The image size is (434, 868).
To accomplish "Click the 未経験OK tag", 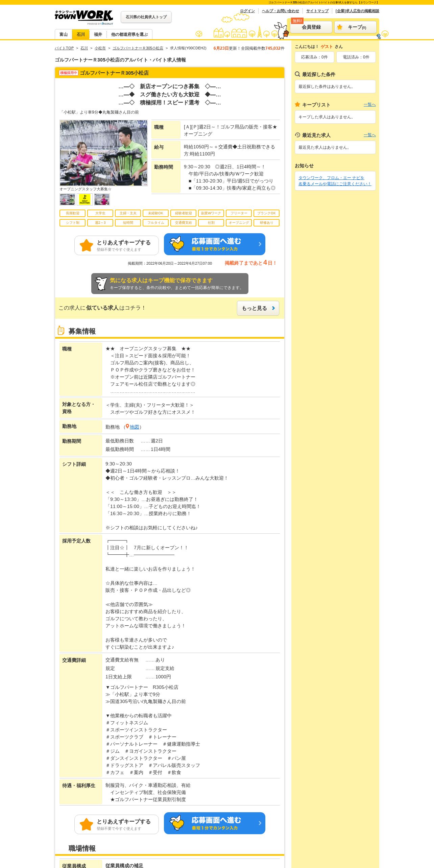I will point(156,213).
